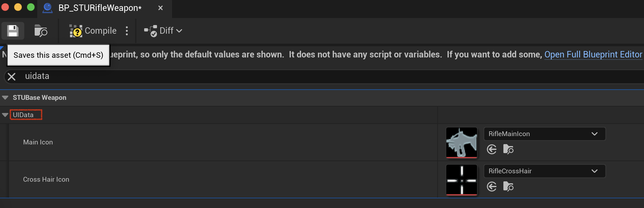Browse to RifleCrossHair in Content Browser
Image resolution: width=644 pixels, height=208 pixels.
click(x=508, y=186)
